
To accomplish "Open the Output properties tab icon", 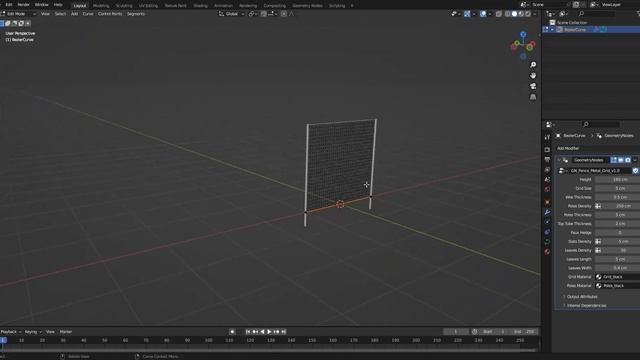I will pyautogui.click(x=547, y=160).
